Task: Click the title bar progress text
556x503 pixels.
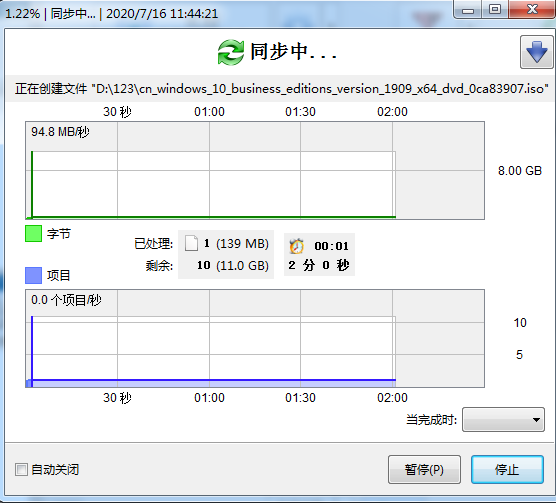Action: (111, 14)
